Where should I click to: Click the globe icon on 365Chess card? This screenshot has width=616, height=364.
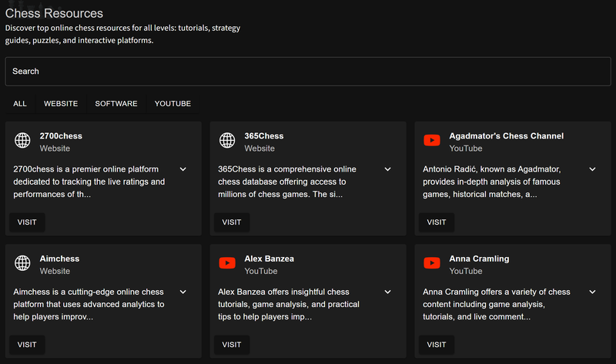tap(227, 140)
